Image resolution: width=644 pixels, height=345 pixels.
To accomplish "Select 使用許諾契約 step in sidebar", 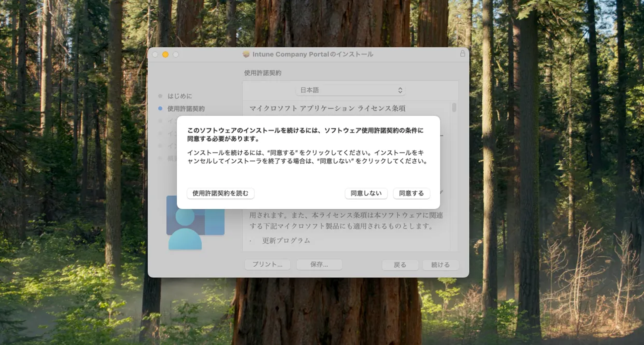I will pos(186,109).
